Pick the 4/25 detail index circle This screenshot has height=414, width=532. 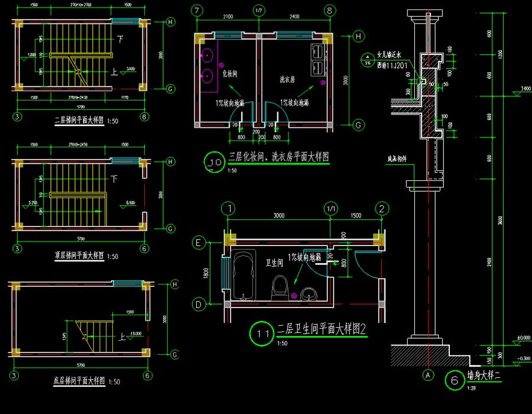coord(368,60)
